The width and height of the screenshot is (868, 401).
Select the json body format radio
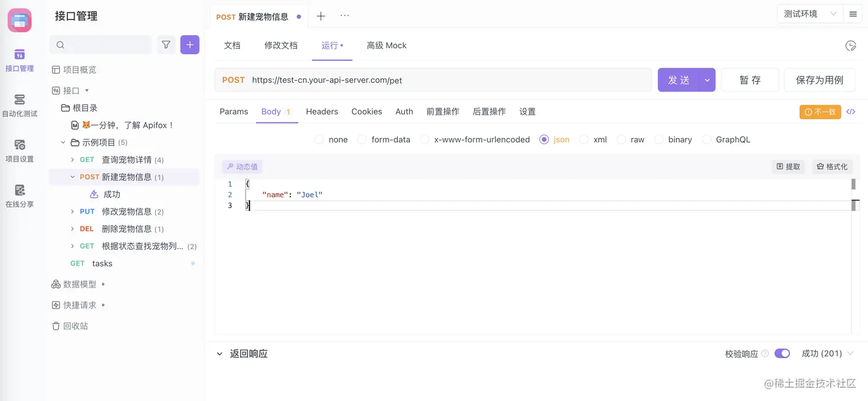(x=544, y=140)
